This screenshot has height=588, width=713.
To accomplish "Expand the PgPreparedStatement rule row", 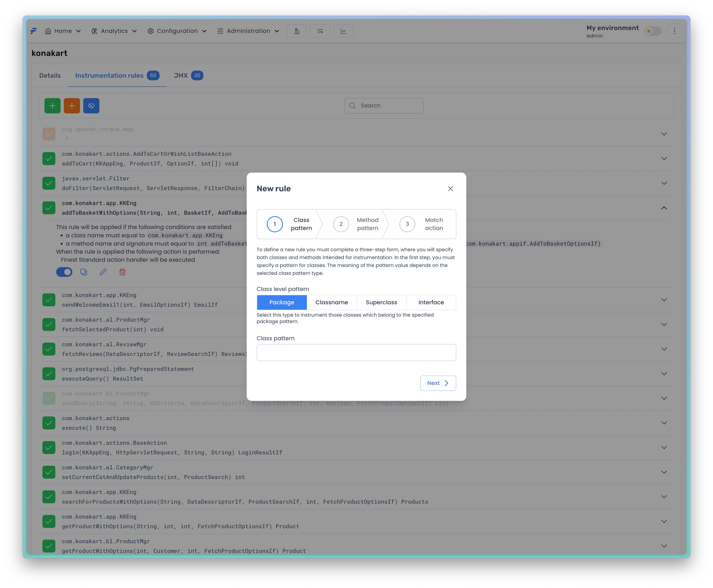I will point(664,374).
